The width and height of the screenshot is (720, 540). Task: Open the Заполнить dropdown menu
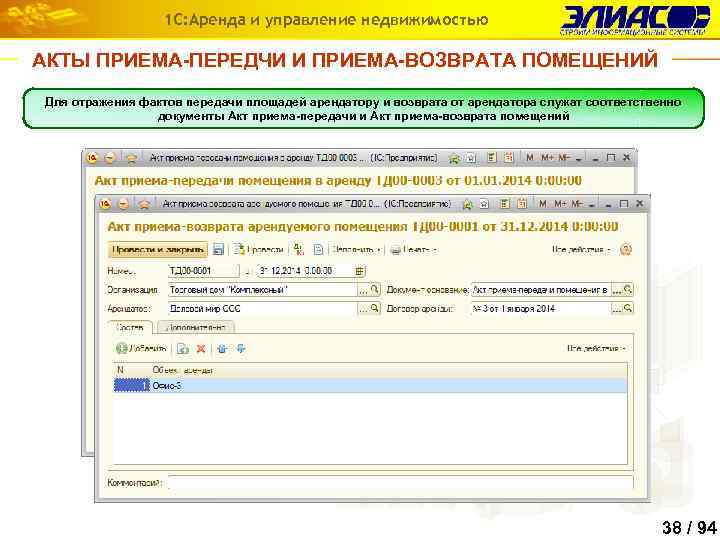pyautogui.click(x=356, y=250)
